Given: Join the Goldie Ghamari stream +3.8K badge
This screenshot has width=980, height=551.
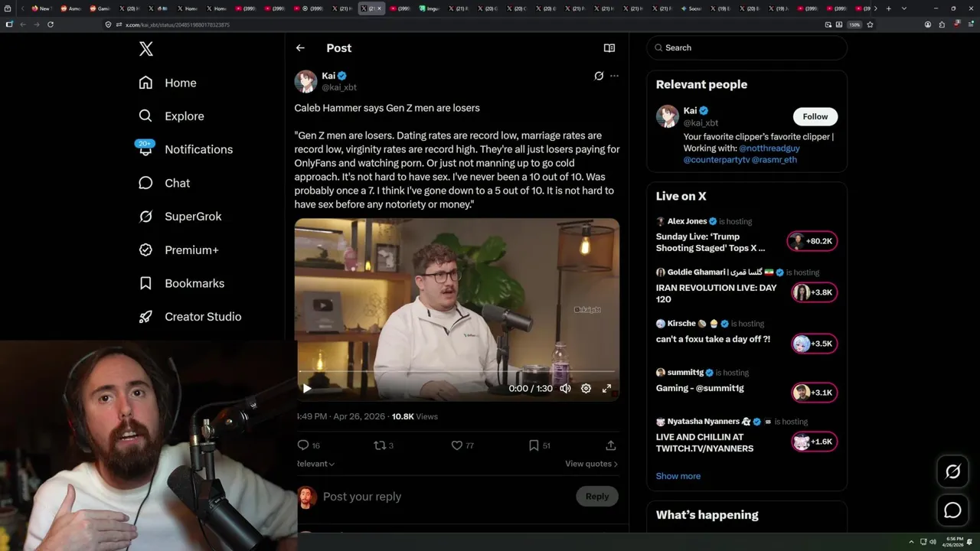Looking at the screenshot, I should tap(814, 292).
